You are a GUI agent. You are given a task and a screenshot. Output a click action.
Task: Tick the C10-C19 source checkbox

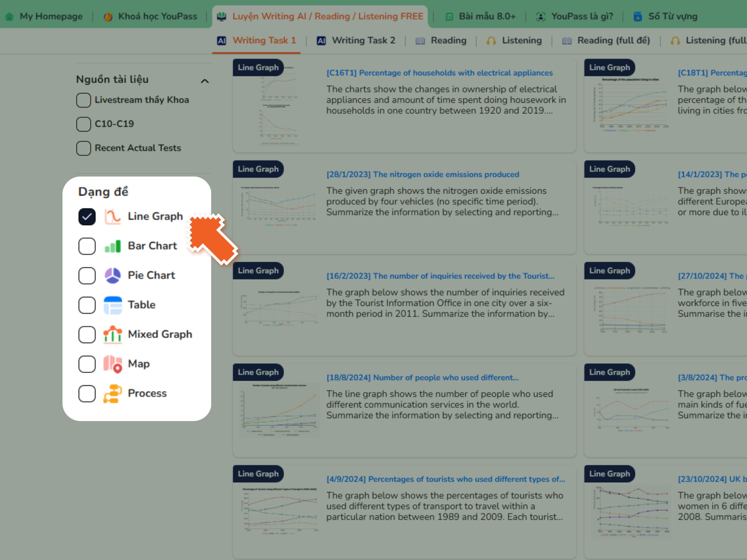pos(83,124)
